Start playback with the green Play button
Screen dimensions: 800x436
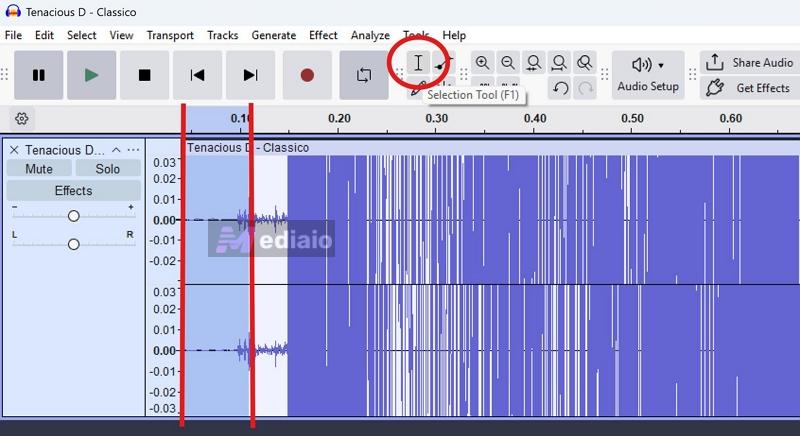[x=92, y=75]
